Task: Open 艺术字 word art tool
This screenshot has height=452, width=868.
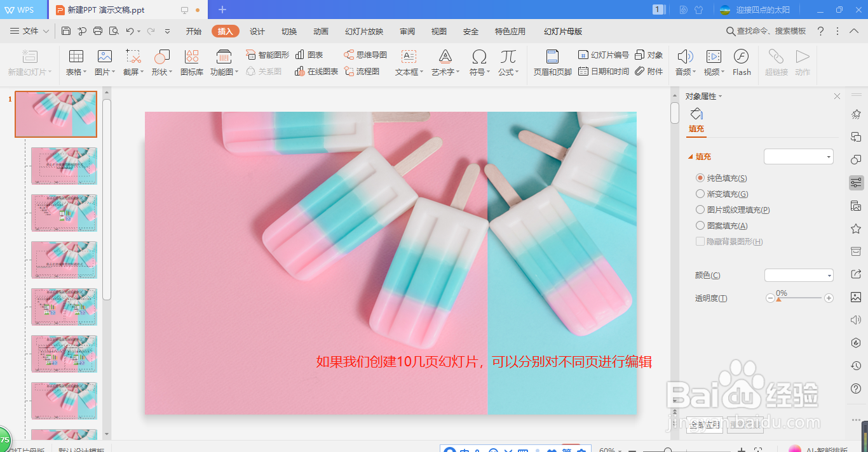Action: click(x=445, y=63)
